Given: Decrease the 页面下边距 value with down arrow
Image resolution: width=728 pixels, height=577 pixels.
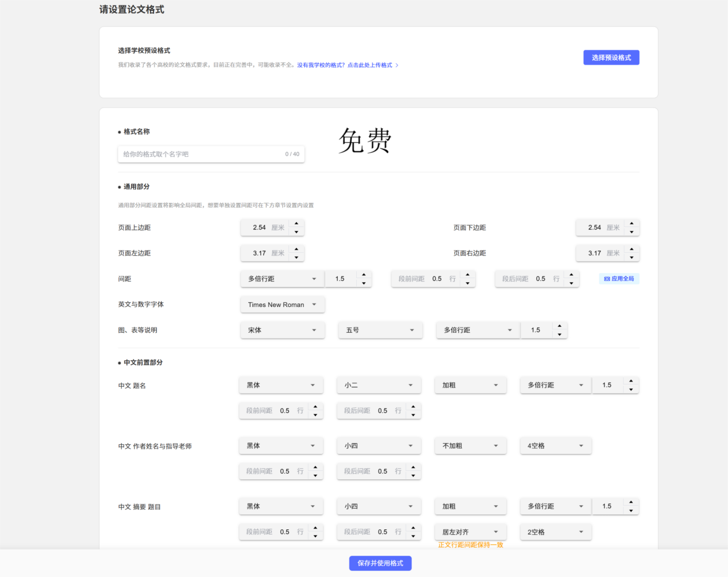Looking at the screenshot, I should pyautogui.click(x=631, y=232).
